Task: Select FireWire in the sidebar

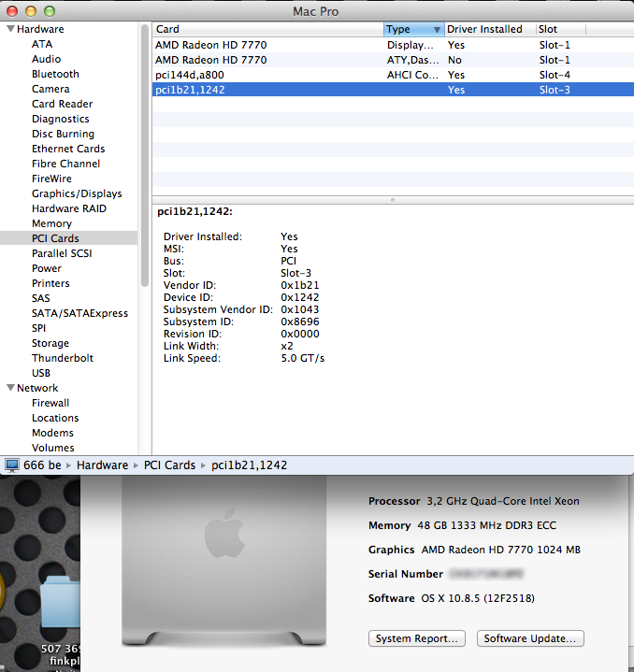Action: 51,179
